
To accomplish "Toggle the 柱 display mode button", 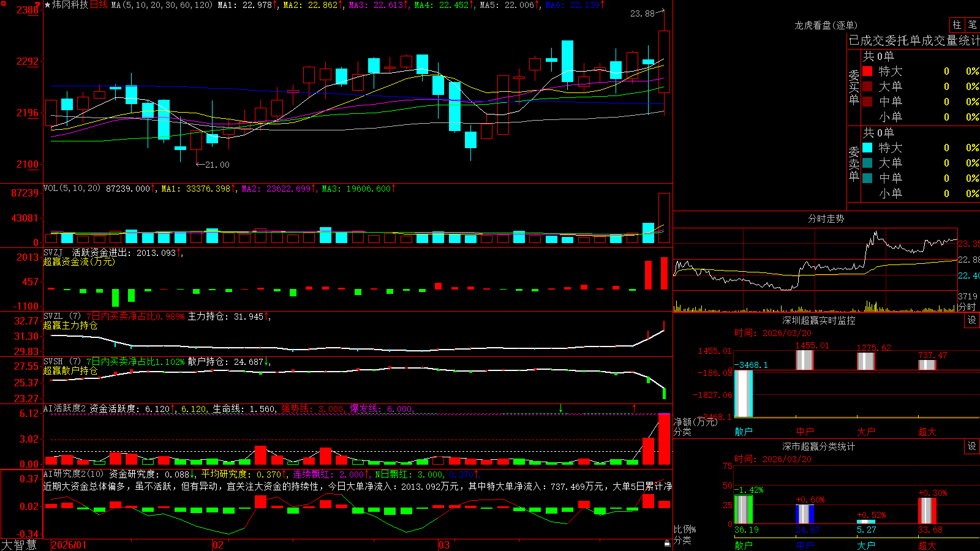I will 957,25.
